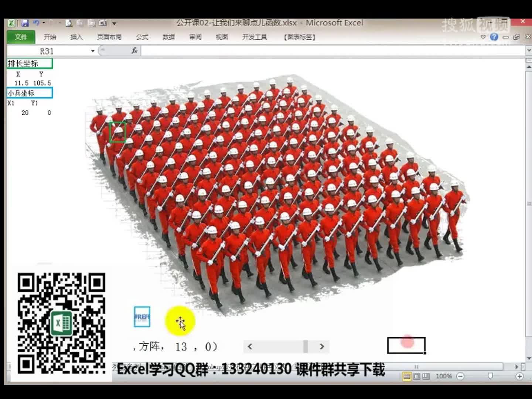Expand the Name Box dropdown arrow
The height and width of the screenshot is (399, 532).
(93, 51)
